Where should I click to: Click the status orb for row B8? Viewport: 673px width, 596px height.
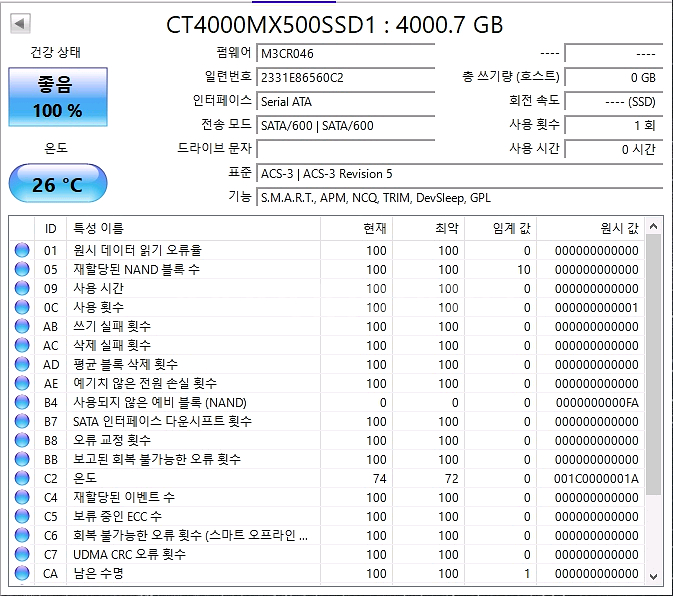22,440
